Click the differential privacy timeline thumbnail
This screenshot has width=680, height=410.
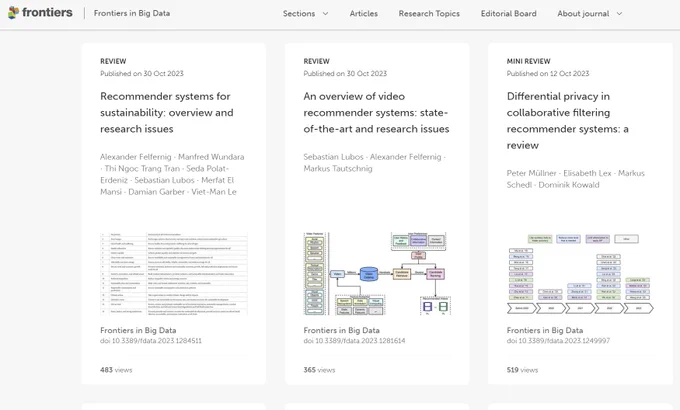(x=580, y=273)
